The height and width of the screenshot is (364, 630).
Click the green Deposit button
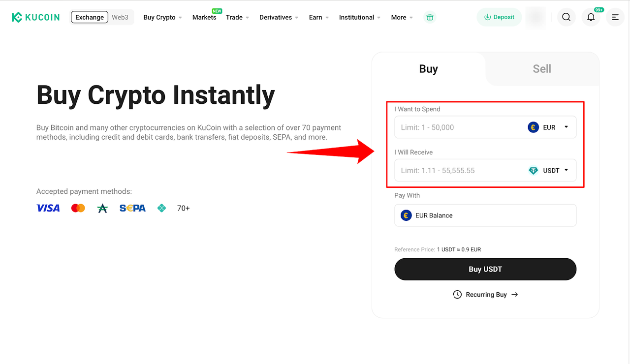coord(499,17)
